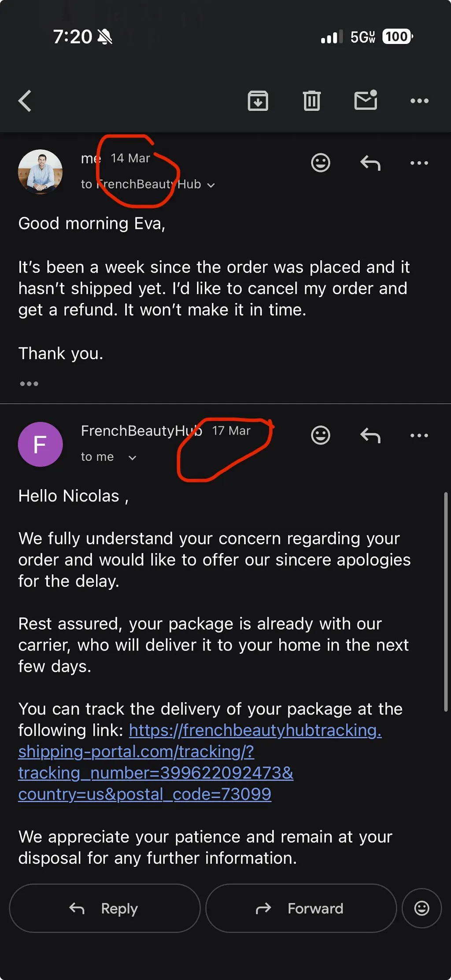The width and height of the screenshot is (451, 980).
Task: Open the frenchbeautyhubtracking shipping link
Action: pos(199,762)
